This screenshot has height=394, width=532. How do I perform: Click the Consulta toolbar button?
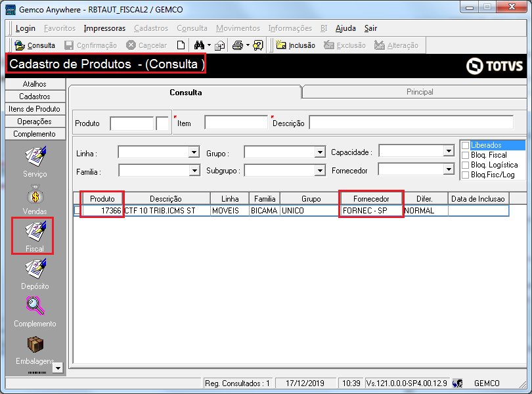35,45
